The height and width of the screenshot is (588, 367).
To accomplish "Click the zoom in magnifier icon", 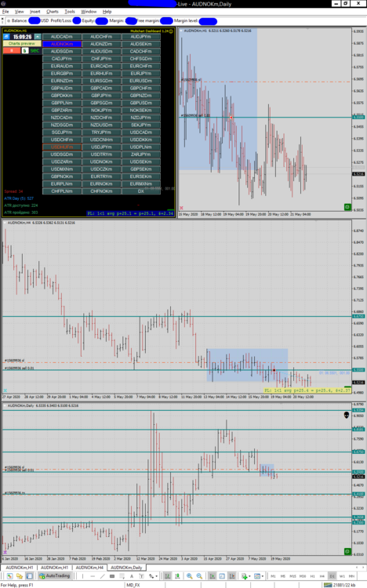I will click(x=190, y=575).
